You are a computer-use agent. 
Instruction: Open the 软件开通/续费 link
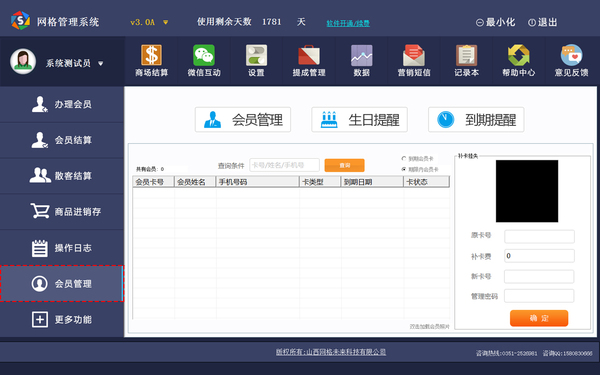click(x=348, y=23)
